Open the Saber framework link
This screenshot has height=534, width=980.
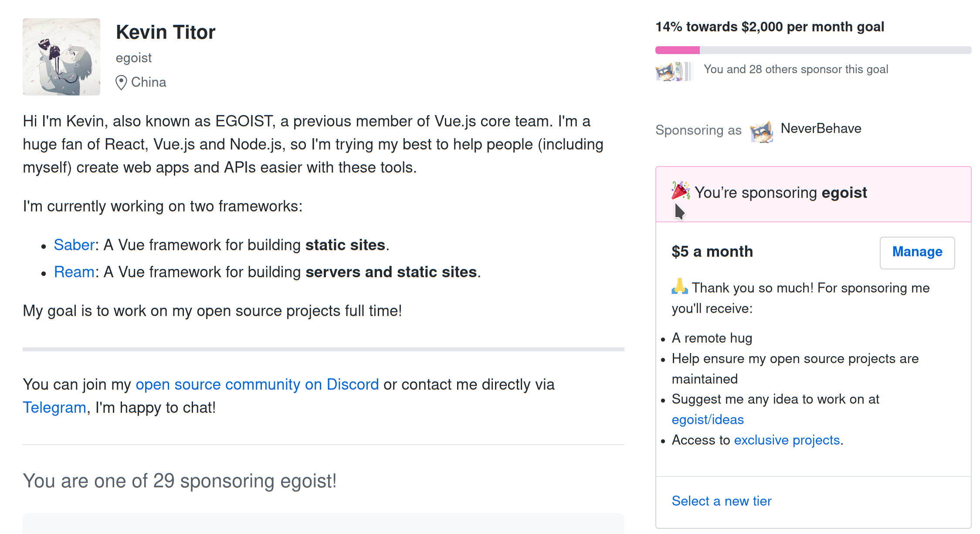[x=74, y=245]
